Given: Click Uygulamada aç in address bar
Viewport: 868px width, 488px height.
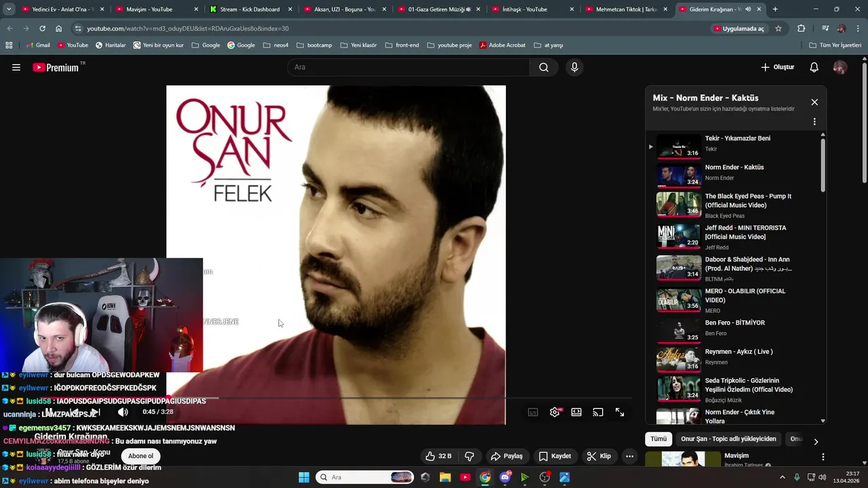Looking at the screenshot, I should click(738, 28).
